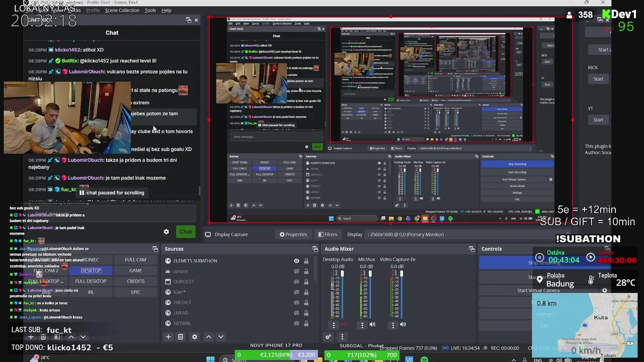
Task: Open the Help menu
Action: click(x=167, y=10)
